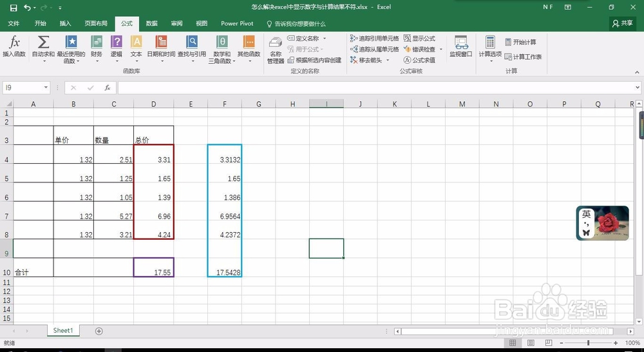Switch to Page Break Preview in status bar

click(x=548, y=342)
